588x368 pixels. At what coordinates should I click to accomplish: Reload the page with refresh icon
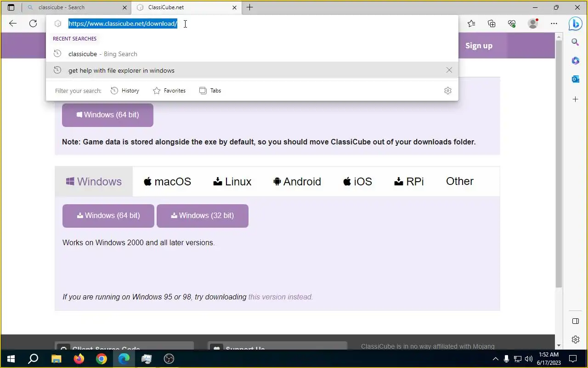33,23
